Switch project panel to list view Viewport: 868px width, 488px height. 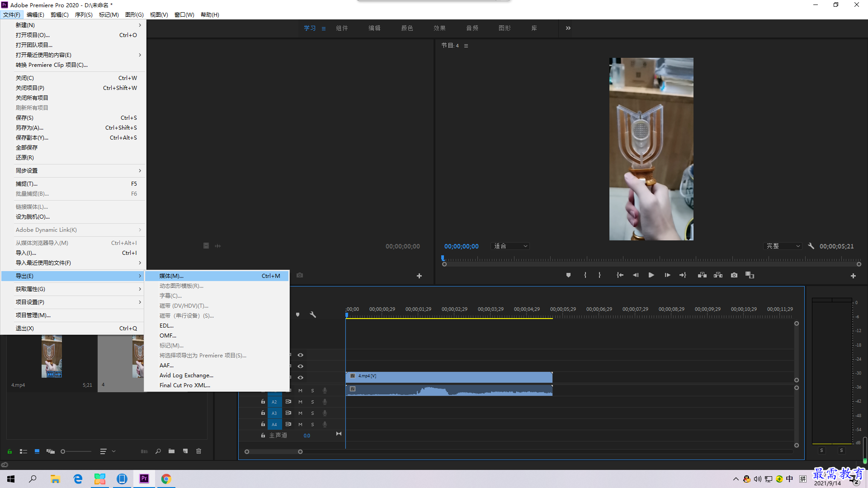[x=24, y=451]
